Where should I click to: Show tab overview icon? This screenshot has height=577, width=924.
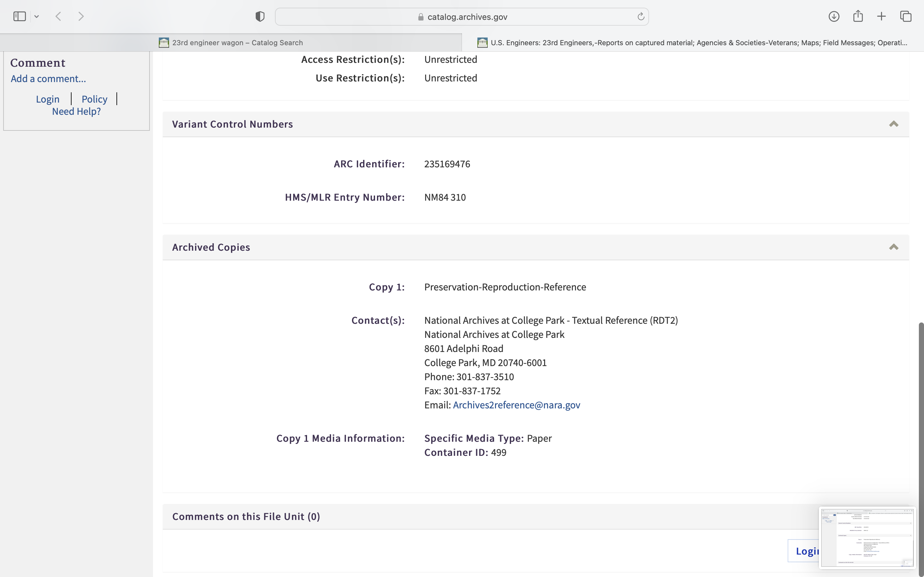(x=906, y=16)
